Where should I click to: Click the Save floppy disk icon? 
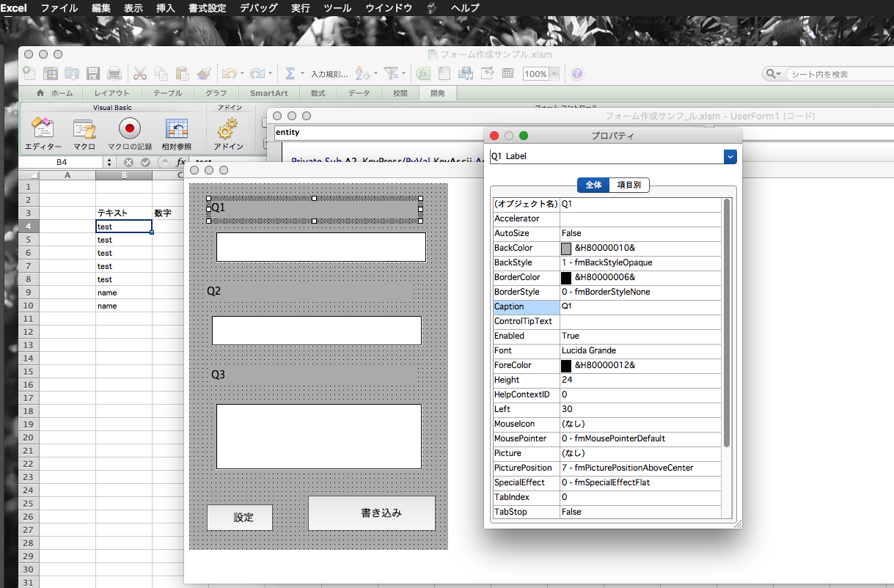pos(93,73)
